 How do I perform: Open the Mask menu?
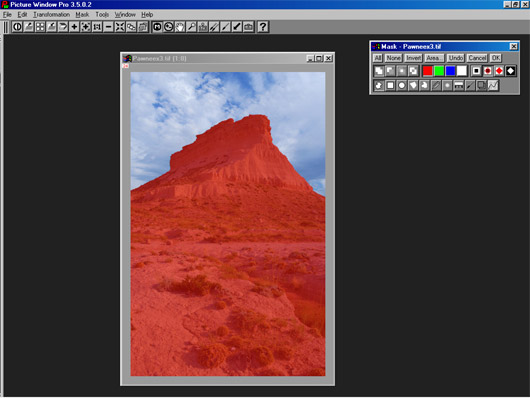tap(82, 15)
